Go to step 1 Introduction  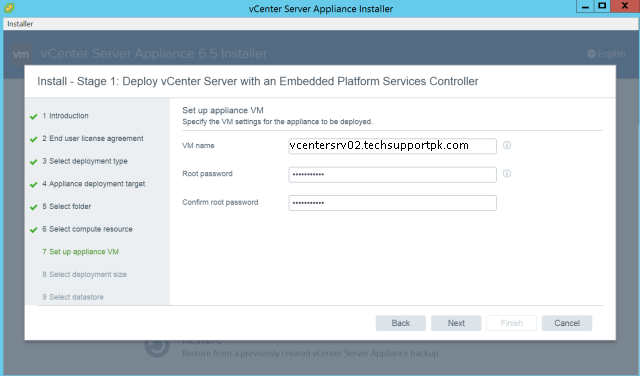(65, 116)
